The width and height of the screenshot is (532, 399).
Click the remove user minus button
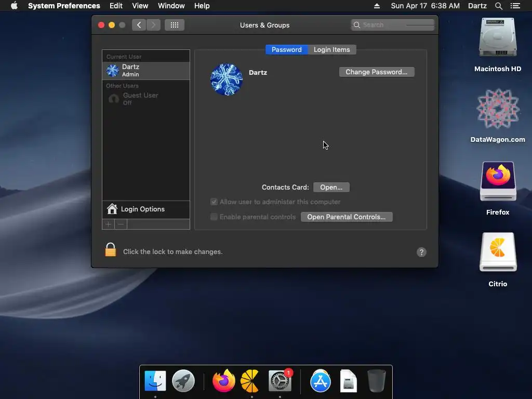tap(121, 224)
